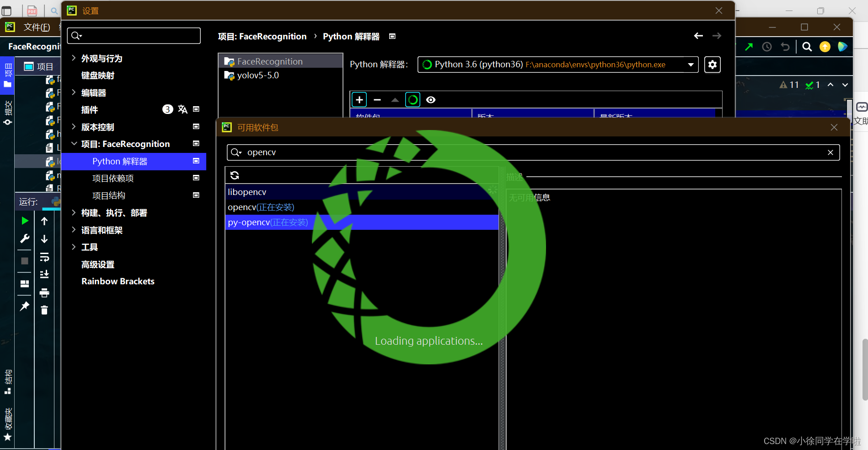Click the package search field containing opencv
Image resolution: width=868 pixels, height=450 pixels.
(x=533, y=152)
